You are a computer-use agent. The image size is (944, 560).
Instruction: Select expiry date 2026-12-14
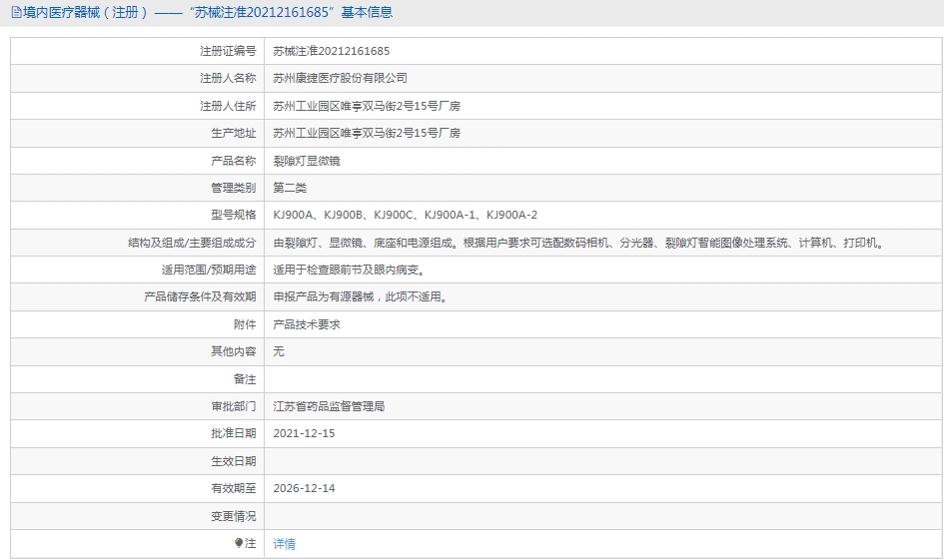tap(304, 488)
